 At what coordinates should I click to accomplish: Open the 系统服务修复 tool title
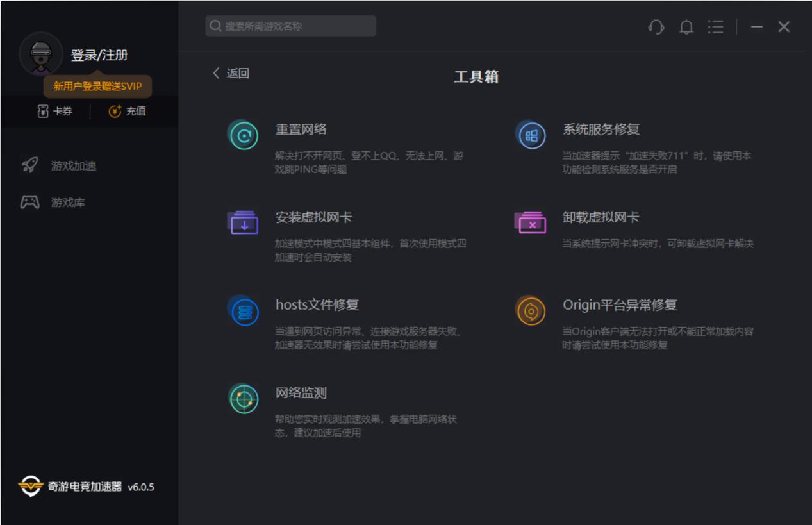(601, 129)
